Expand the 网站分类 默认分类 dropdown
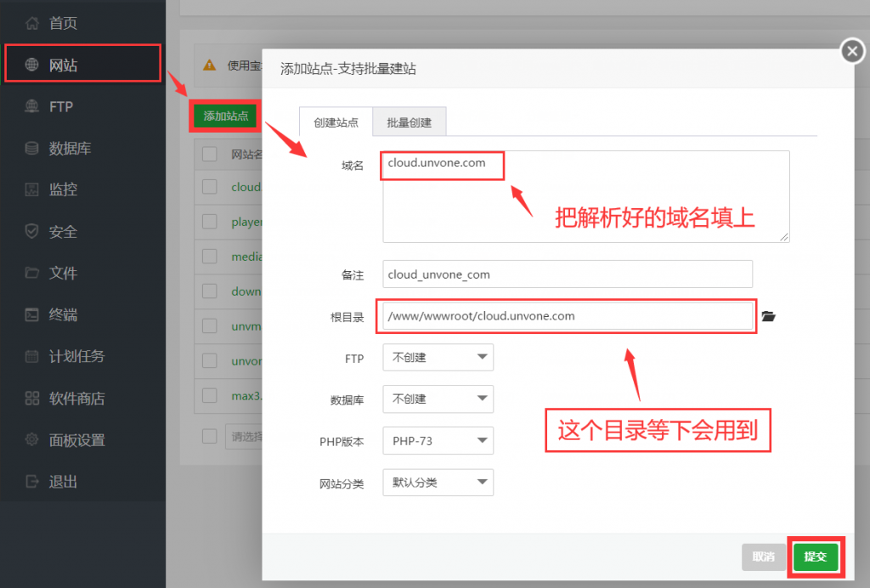Image resolution: width=870 pixels, height=588 pixels. click(438, 483)
